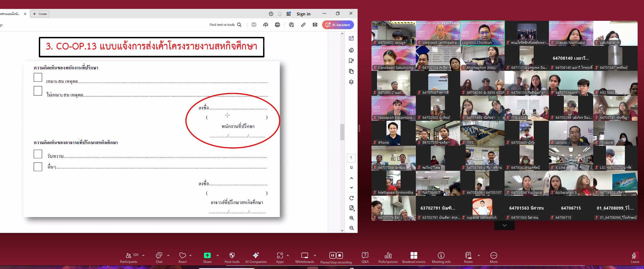Check the ไม่เหมาะสม เหตุผล checkbox
This screenshot has width=644, height=269.
(38, 91)
